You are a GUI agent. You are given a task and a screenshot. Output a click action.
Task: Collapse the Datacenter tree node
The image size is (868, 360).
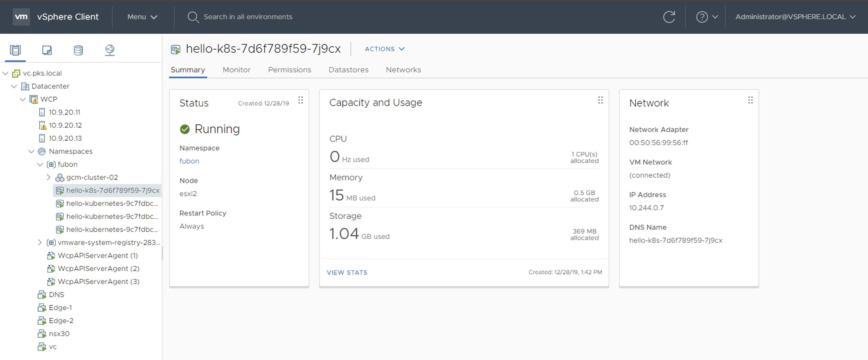[x=14, y=86]
